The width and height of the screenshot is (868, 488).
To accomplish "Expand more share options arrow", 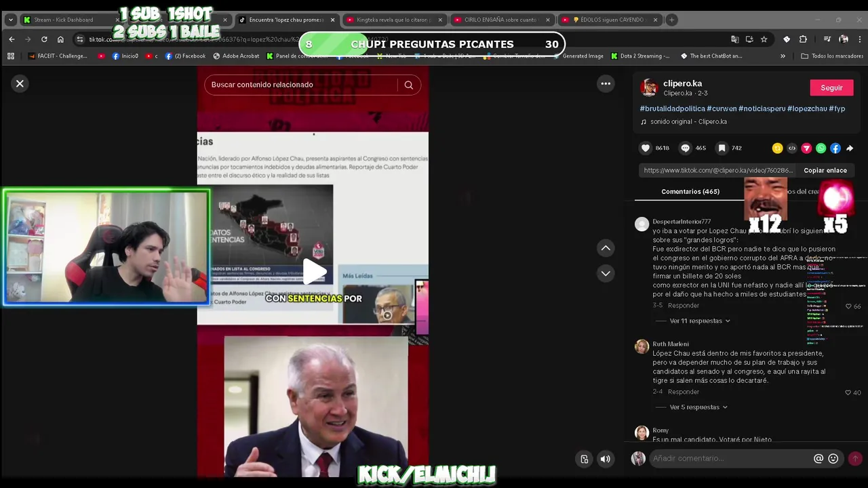I will pyautogui.click(x=850, y=148).
